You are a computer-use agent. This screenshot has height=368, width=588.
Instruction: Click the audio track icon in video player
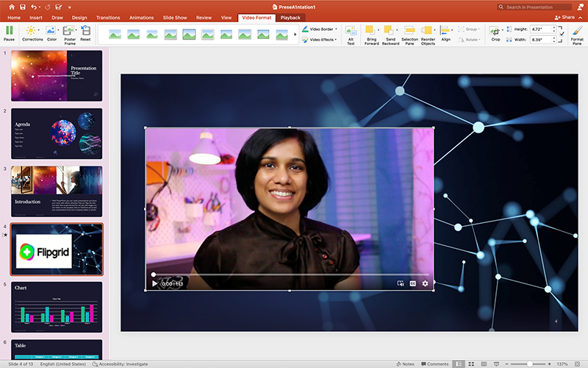[x=401, y=283]
